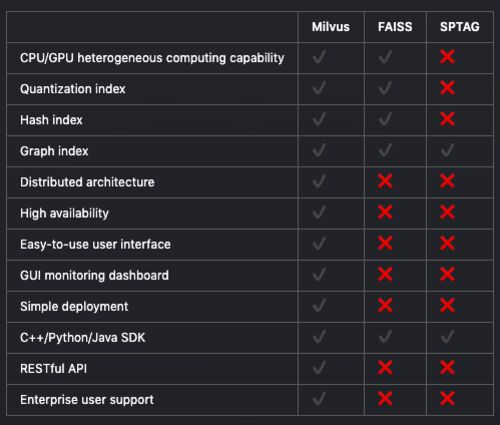The image size is (500, 425).
Task: Click the FAISS column header
Action: click(395, 27)
